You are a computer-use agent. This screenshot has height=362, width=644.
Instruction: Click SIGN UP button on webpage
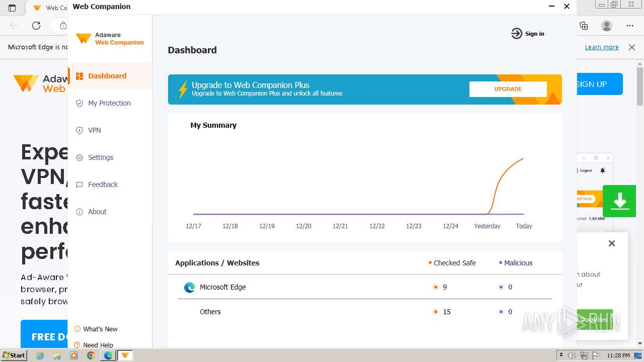click(x=600, y=84)
